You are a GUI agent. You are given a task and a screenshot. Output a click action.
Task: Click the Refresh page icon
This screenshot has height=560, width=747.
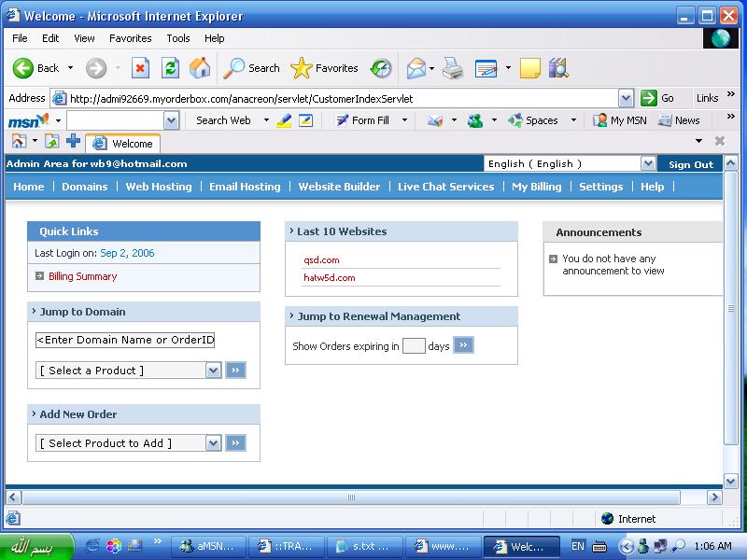click(x=170, y=68)
